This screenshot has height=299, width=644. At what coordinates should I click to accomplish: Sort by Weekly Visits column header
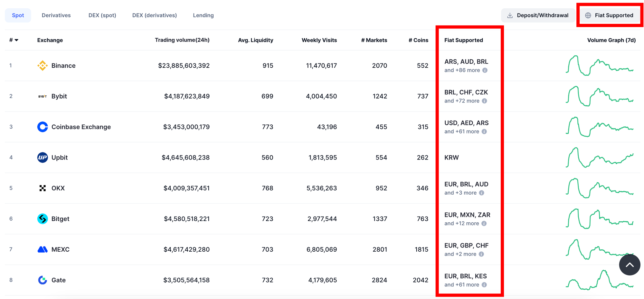[x=319, y=40]
